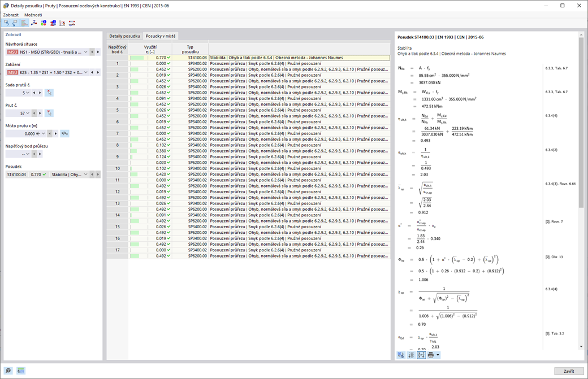Select stress point 17 row header
This screenshot has width=588, height=379.
coord(118,250)
